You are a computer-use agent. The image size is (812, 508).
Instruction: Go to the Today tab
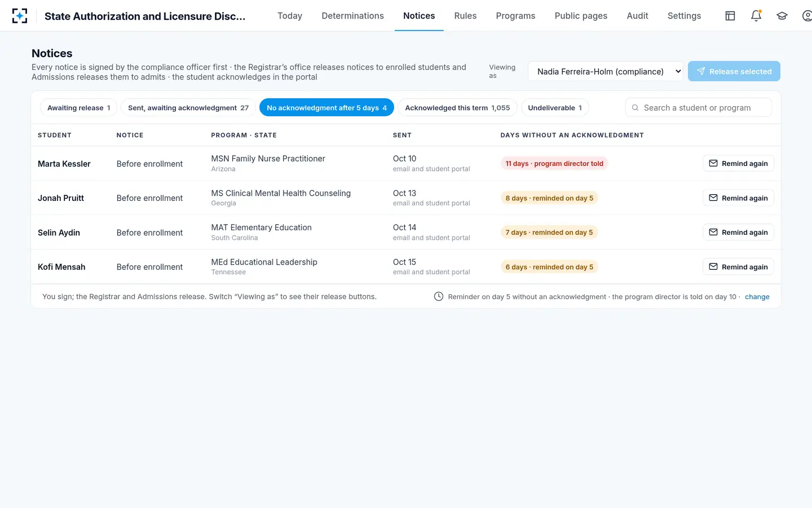290,16
